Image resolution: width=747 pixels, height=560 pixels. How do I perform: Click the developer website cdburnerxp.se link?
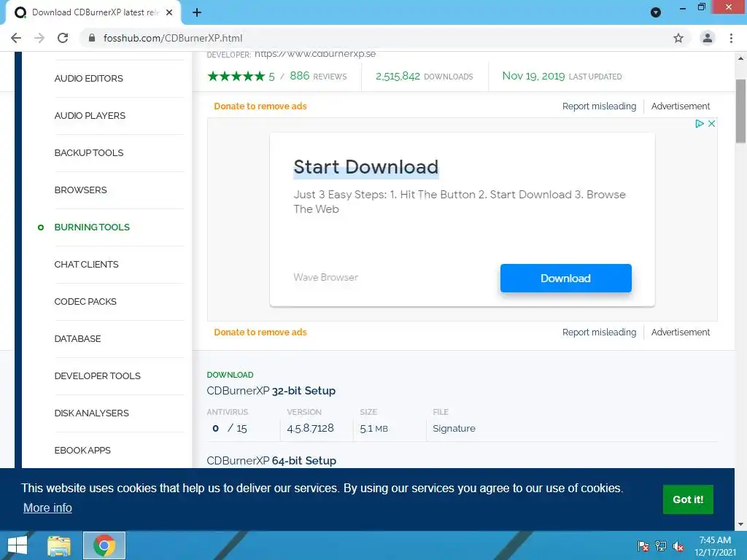click(315, 54)
